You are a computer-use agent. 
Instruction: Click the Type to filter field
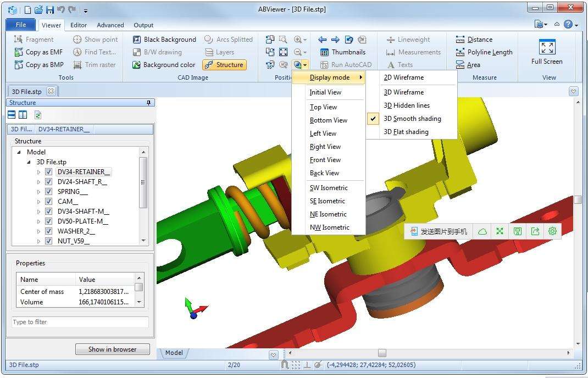point(80,322)
